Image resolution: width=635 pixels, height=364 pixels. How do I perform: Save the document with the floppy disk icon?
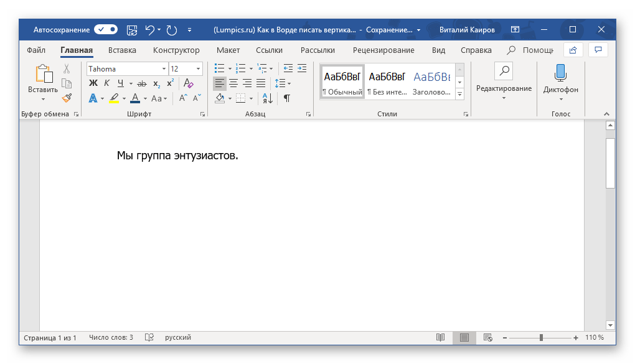(132, 29)
